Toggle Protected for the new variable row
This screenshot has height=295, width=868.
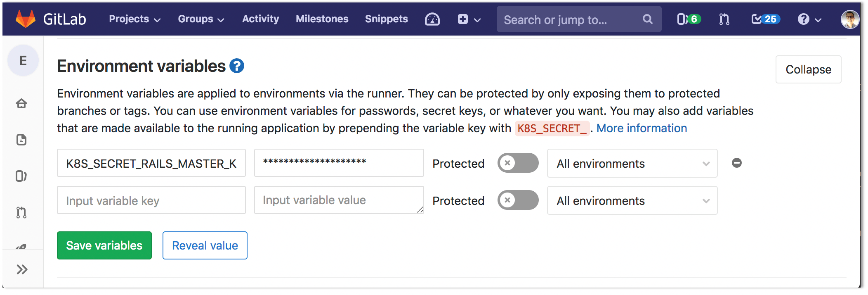tap(518, 200)
